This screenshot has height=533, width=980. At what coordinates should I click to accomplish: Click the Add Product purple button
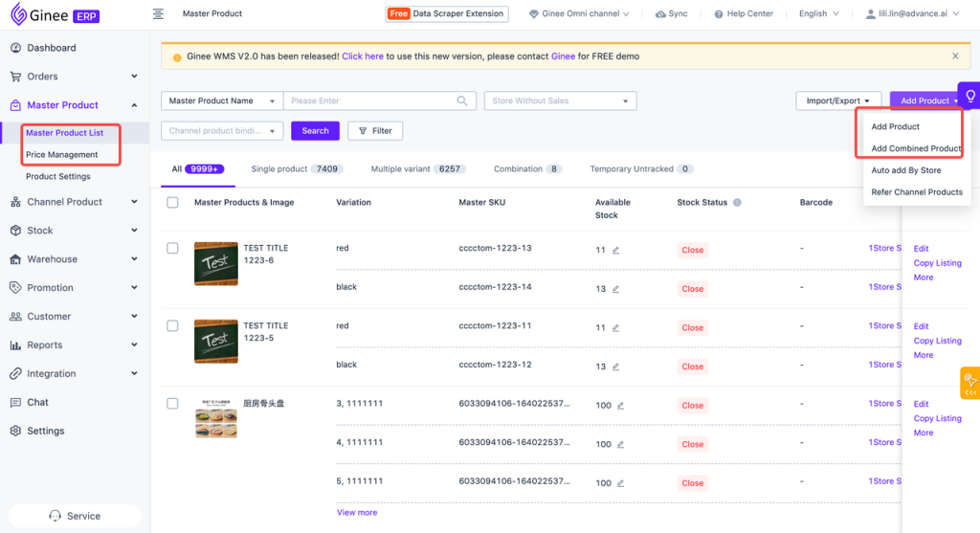(924, 100)
